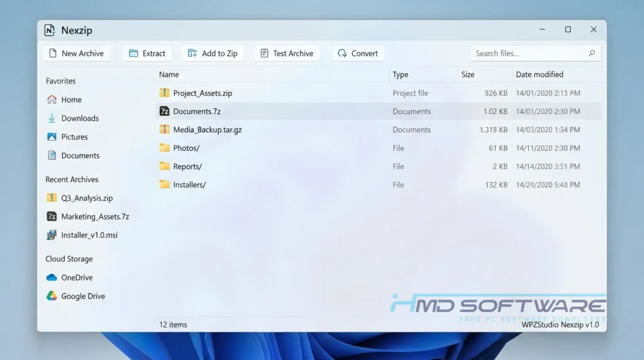Click the New Archive page icon
The image size is (644, 360).
pyautogui.click(x=53, y=53)
